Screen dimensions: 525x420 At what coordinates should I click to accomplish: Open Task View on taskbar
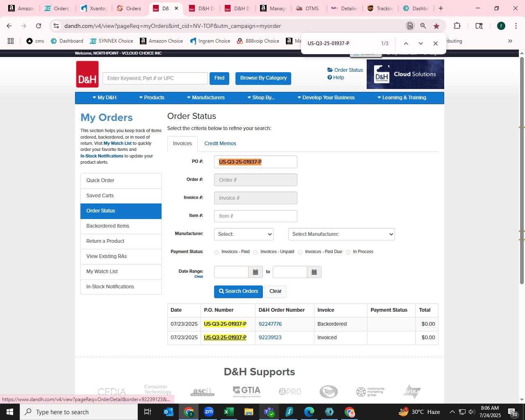(148, 412)
